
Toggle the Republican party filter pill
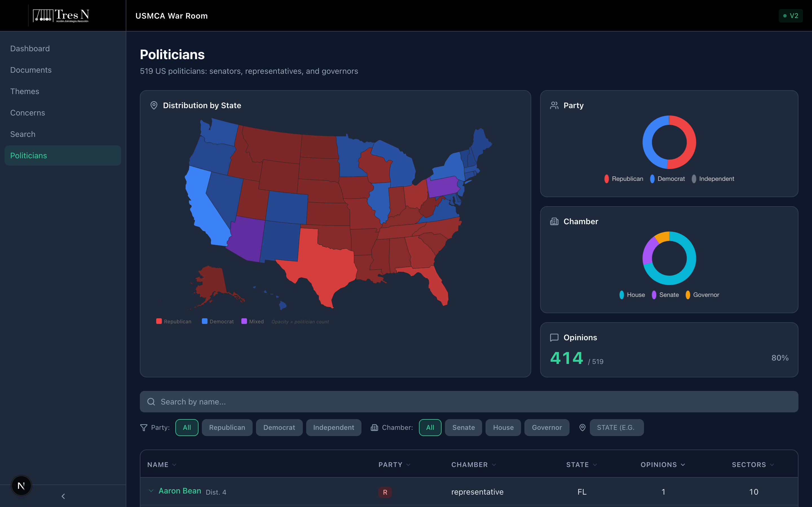click(x=227, y=428)
